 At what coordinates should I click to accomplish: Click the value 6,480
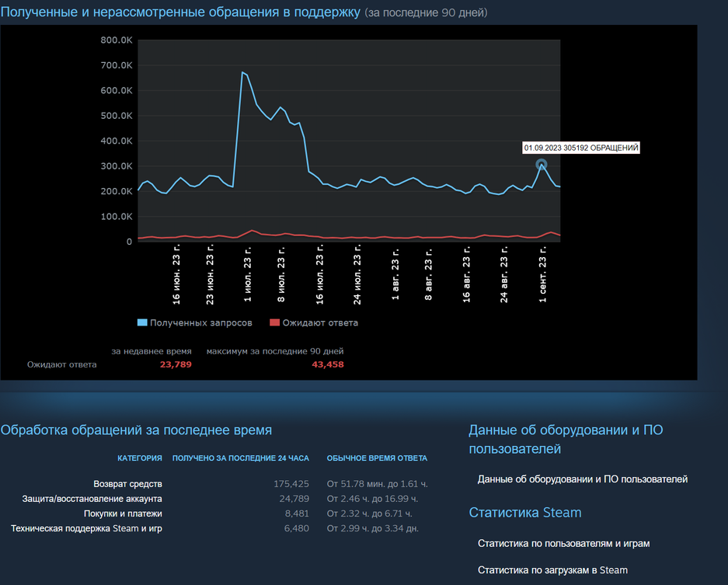tap(297, 528)
